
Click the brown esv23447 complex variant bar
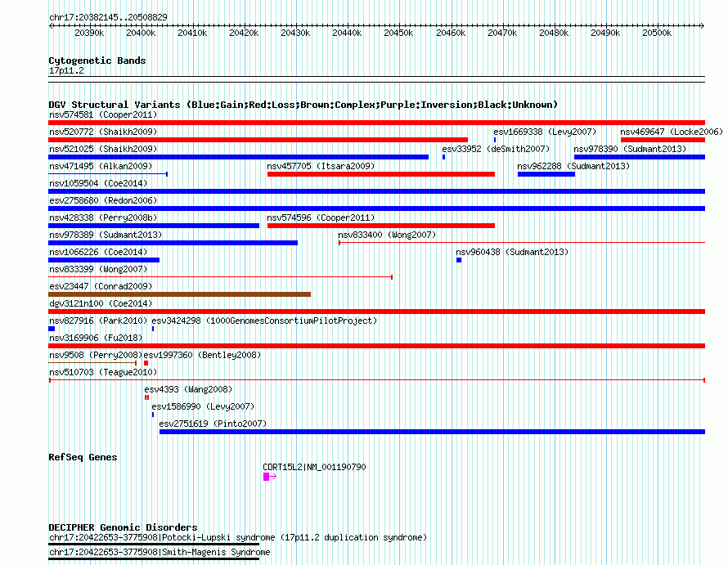click(180, 294)
